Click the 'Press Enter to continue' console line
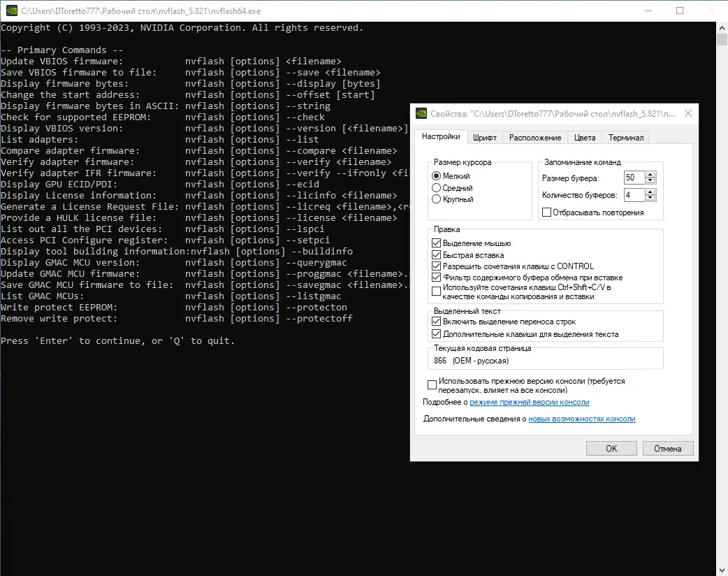This screenshot has height=576, width=728. click(x=117, y=341)
